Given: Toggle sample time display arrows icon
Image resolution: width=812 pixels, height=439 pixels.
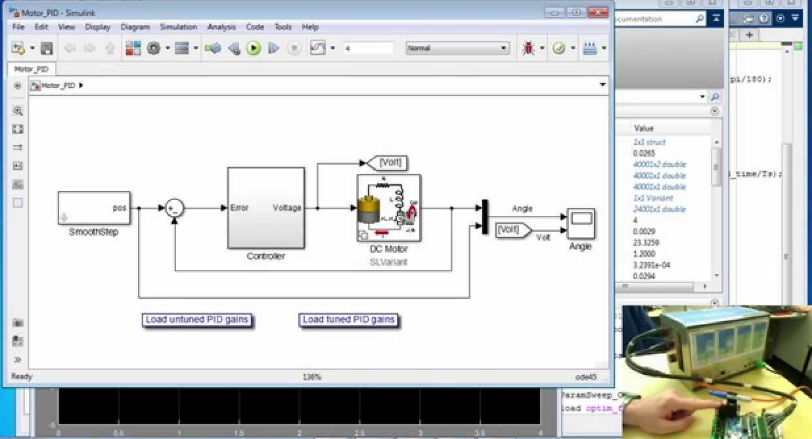Looking at the screenshot, I should 18,148.
